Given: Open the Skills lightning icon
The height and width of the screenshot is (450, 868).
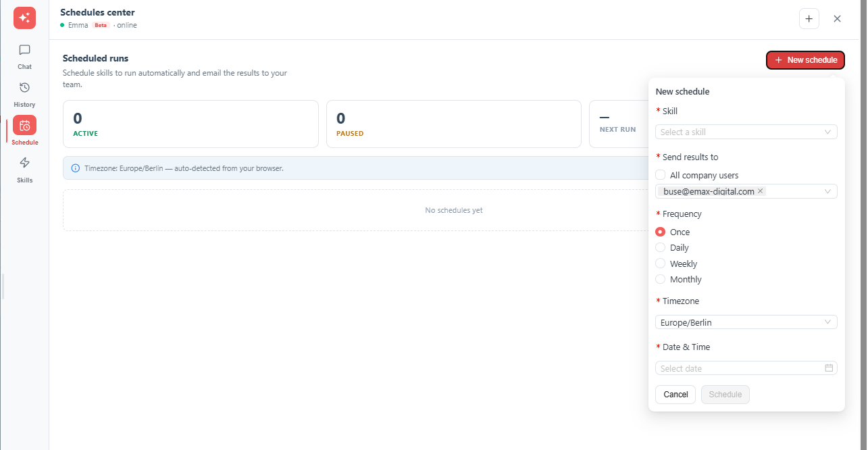Looking at the screenshot, I should pos(24,163).
